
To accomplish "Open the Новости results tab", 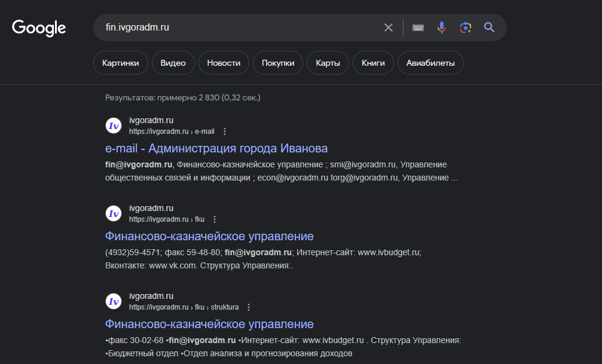I will pos(224,63).
